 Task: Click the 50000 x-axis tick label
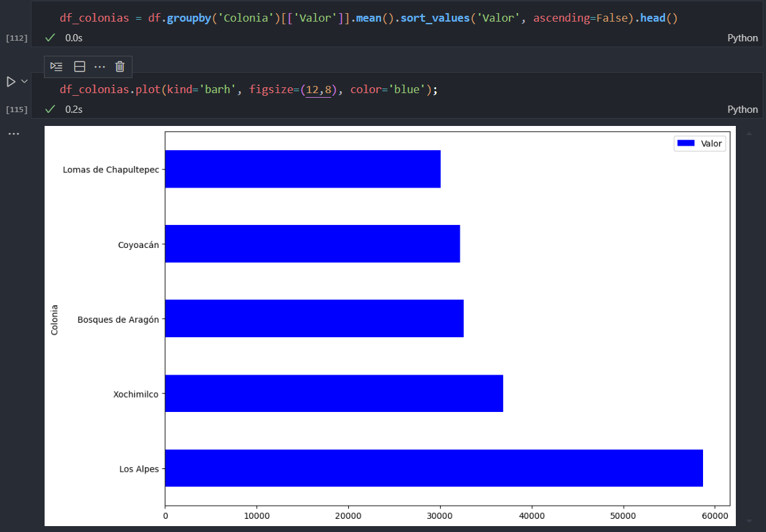(x=623, y=516)
